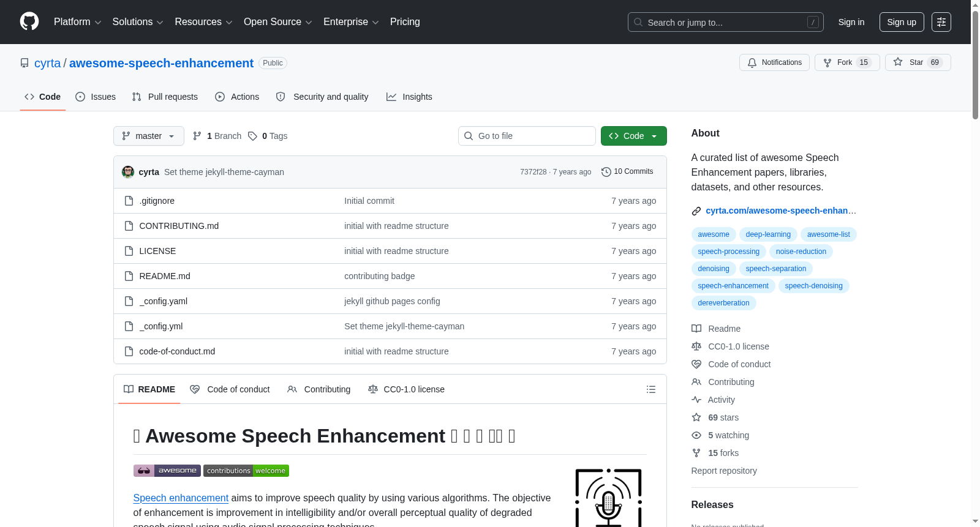Go to the Pull requests tab
Image resolution: width=980 pixels, height=527 pixels.
tap(165, 97)
